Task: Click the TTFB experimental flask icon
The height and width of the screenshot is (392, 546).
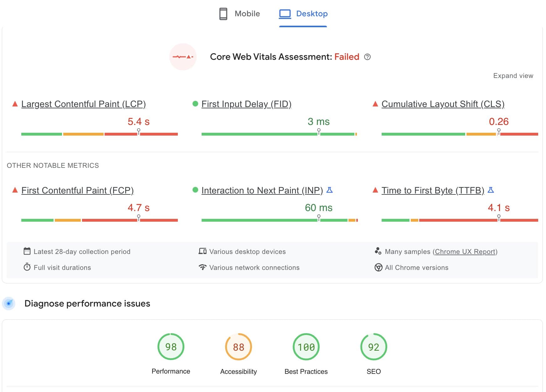Action: 491,190
